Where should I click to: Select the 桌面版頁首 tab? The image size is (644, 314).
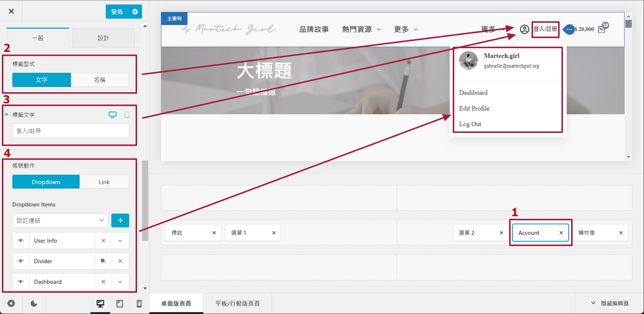(176, 304)
